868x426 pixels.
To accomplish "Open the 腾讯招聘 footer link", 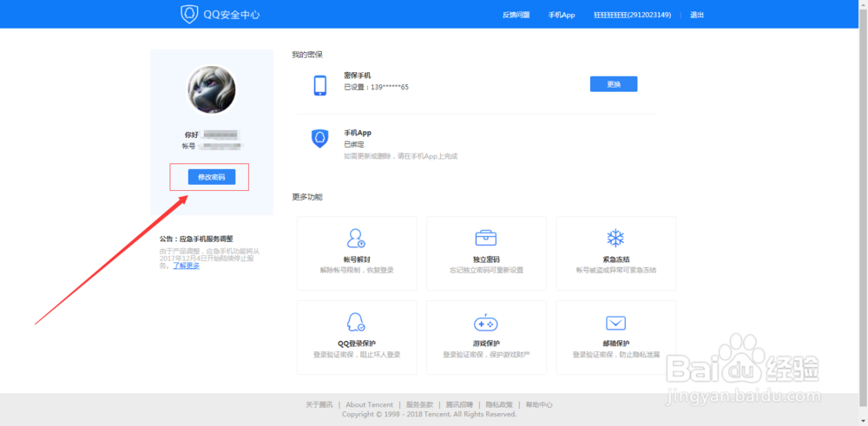I will coord(459,404).
